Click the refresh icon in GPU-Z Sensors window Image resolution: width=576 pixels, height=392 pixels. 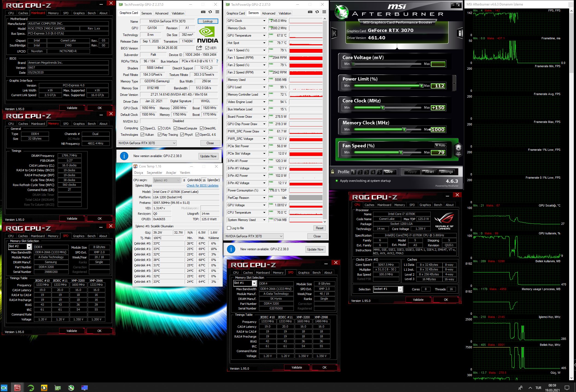point(317,12)
